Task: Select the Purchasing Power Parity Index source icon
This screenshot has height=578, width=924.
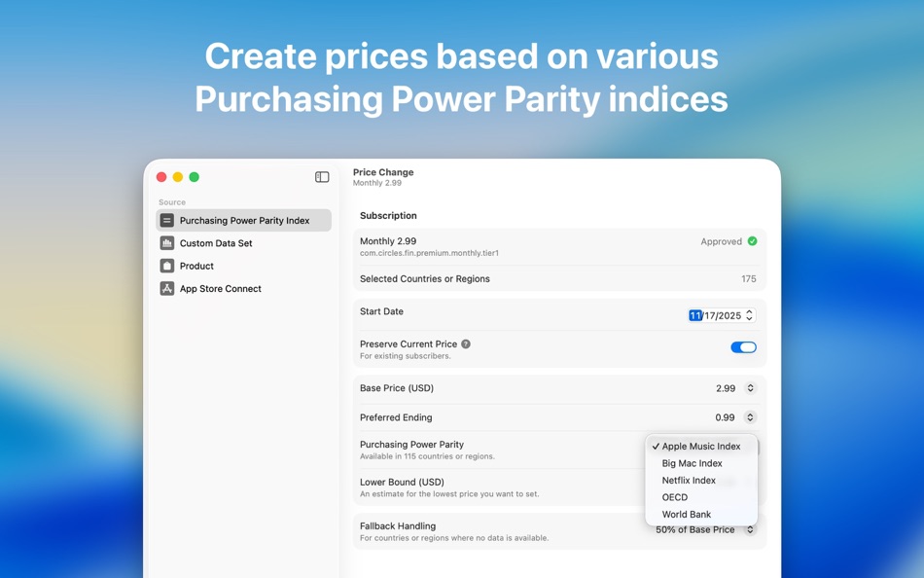Action: [x=166, y=220]
